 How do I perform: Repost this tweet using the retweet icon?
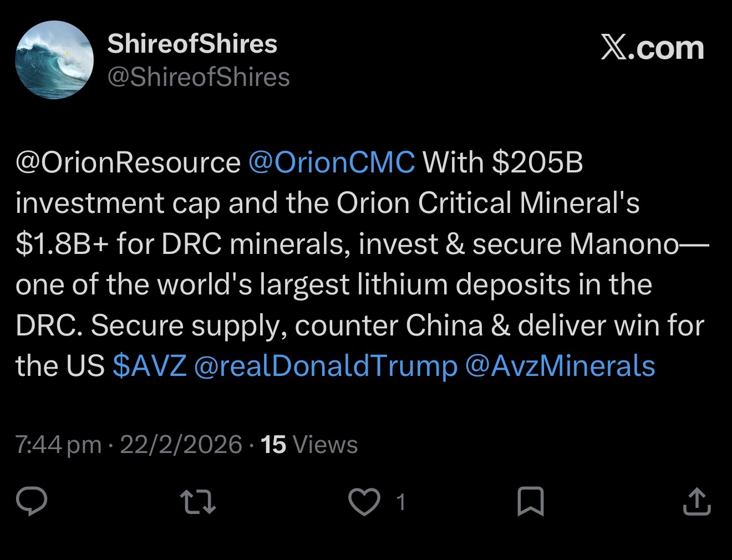click(199, 501)
